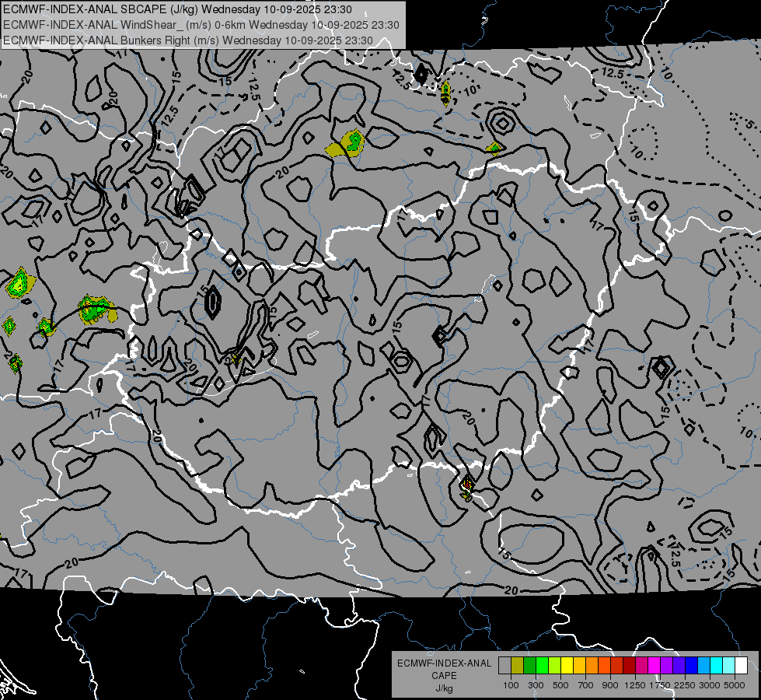This screenshot has height=700, width=761.
Task: Click the 1250 label under the legend
Action: [x=635, y=685]
